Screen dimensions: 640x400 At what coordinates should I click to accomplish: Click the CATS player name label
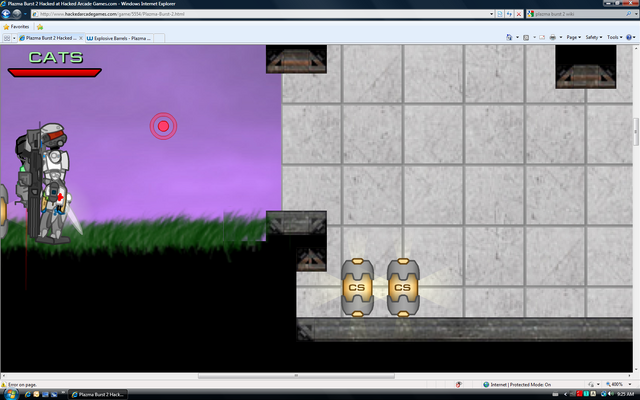56,57
